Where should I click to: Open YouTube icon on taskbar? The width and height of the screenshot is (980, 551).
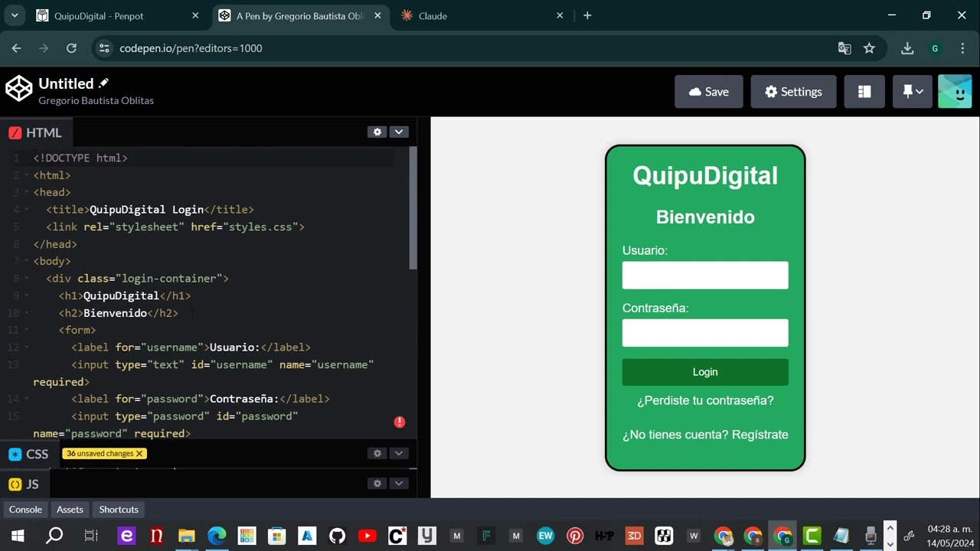367,536
